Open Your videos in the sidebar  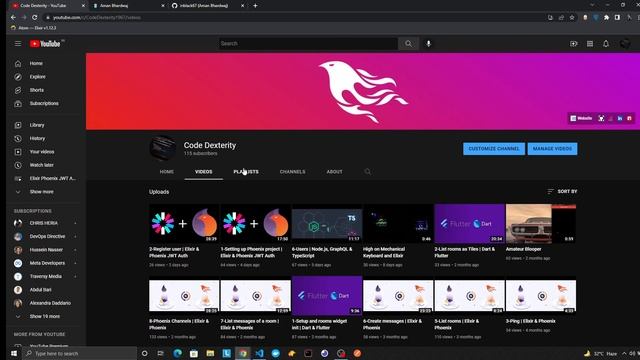pyautogui.click(x=43, y=152)
